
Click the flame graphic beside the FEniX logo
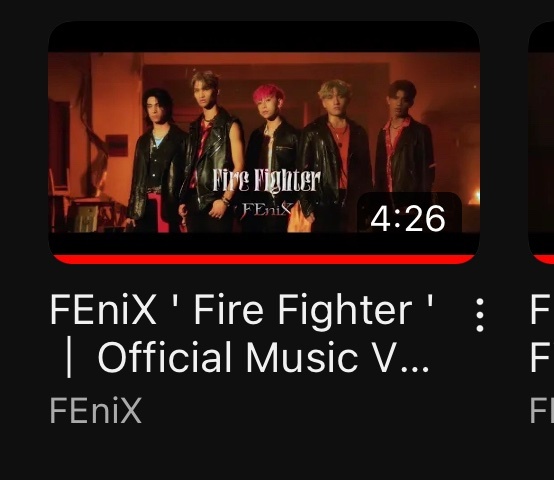point(299,218)
